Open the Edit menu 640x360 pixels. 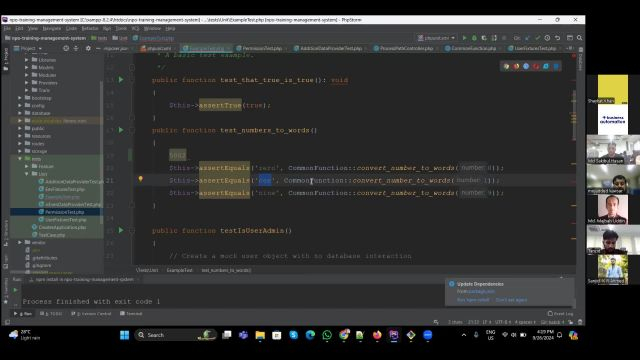click(19, 29)
